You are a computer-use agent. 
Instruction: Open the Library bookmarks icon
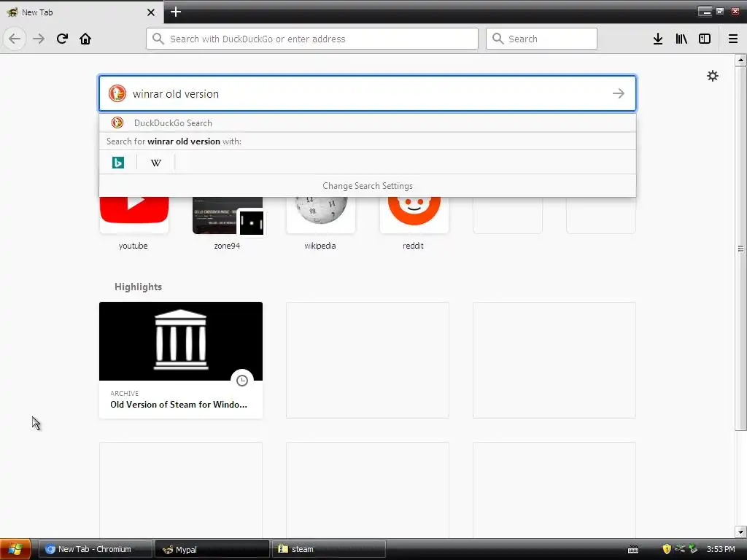[681, 39]
